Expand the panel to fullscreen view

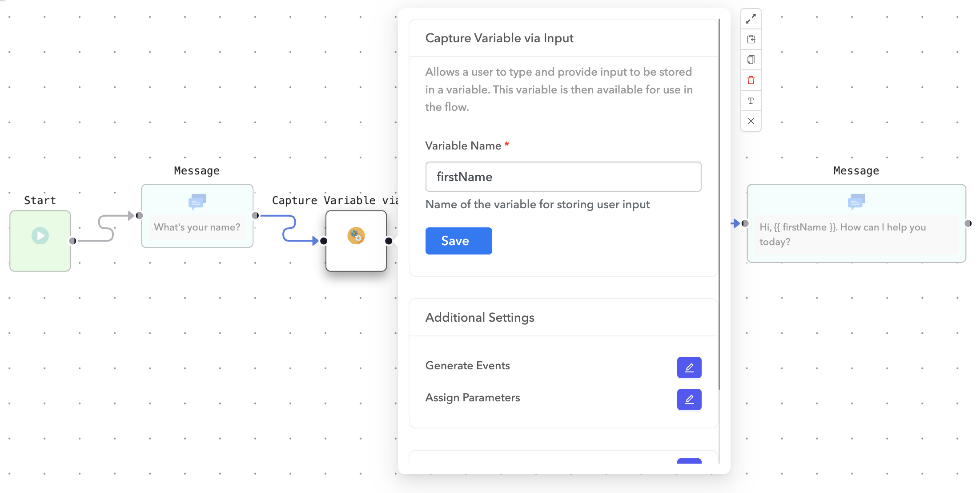(x=751, y=19)
